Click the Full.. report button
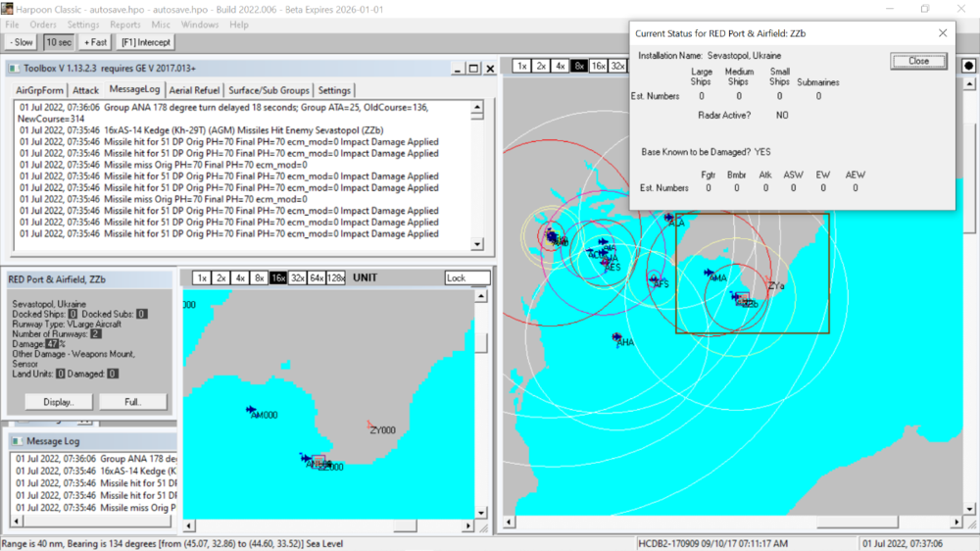Image resolution: width=980 pixels, height=551 pixels. pyautogui.click(x=132, y=402)
